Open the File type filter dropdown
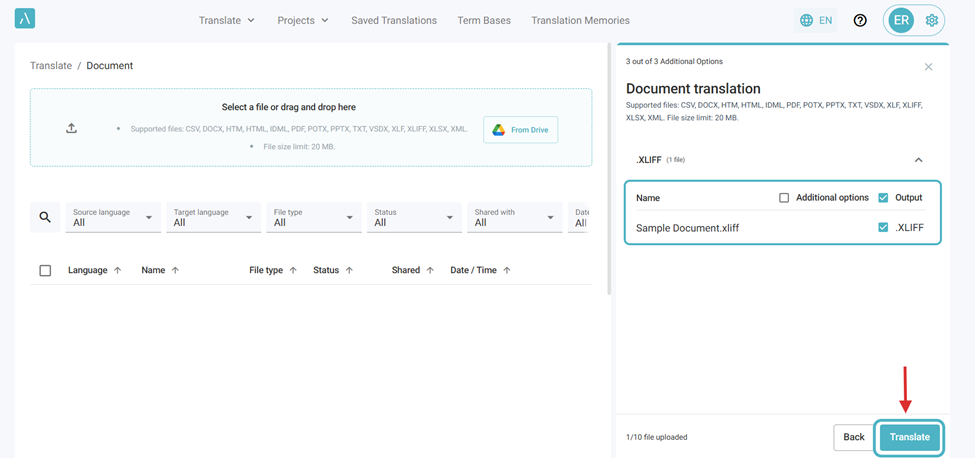Viewport: 975px width, 458px height. tap(313, 218)
